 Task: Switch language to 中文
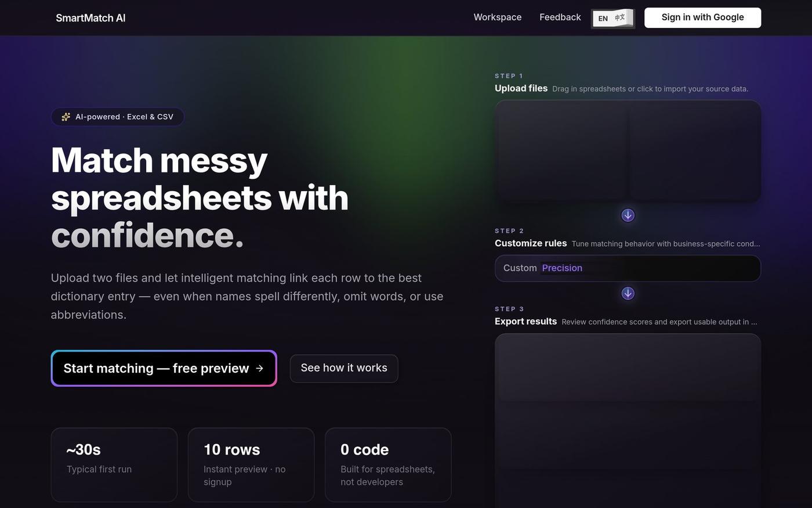coord(621,17)
